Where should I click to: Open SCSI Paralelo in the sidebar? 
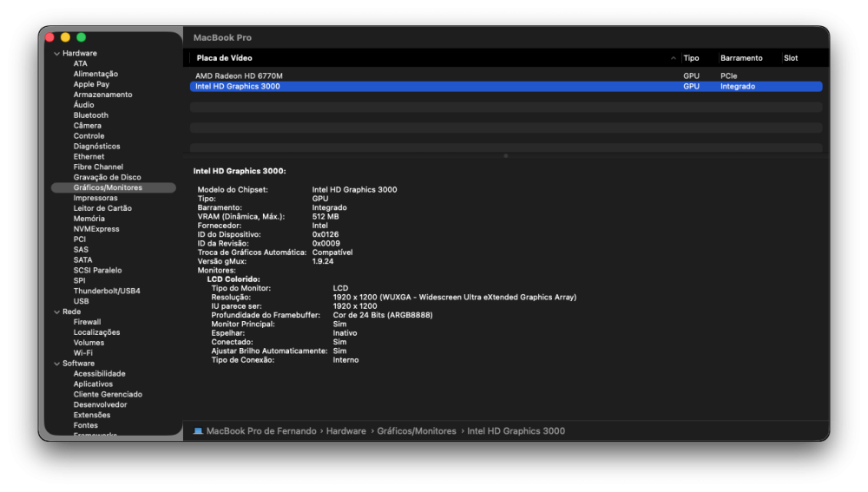click(x=97, y=271)
